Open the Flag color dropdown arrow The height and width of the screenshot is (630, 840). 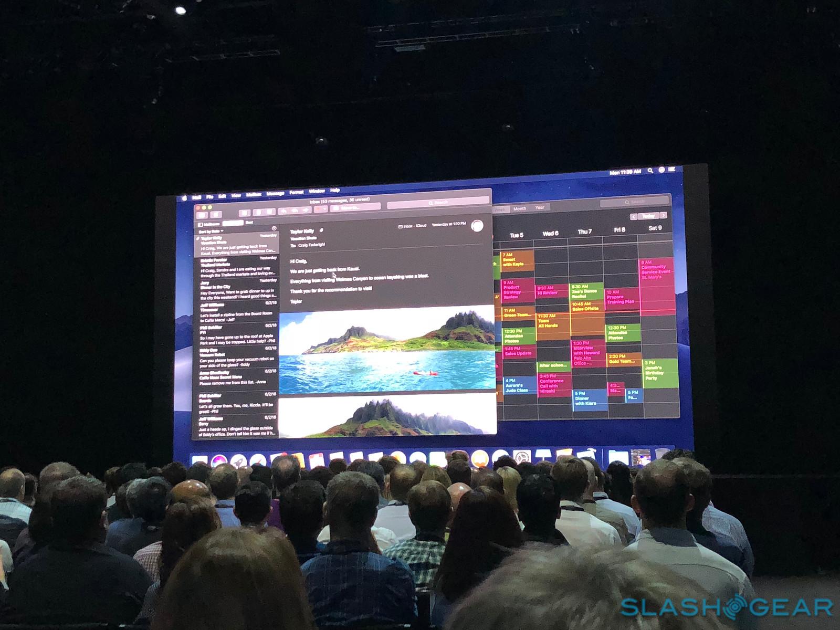(325, 209)
